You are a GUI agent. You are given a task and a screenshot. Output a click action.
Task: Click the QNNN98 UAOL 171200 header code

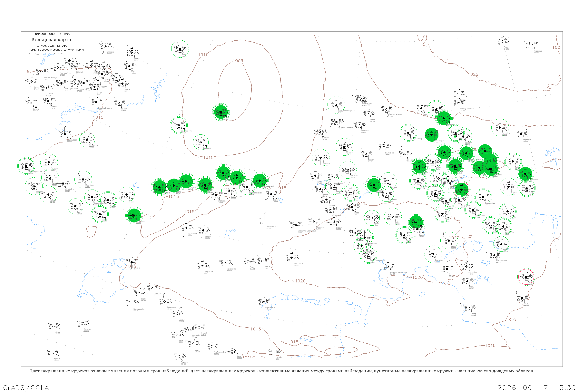(53, 34)
